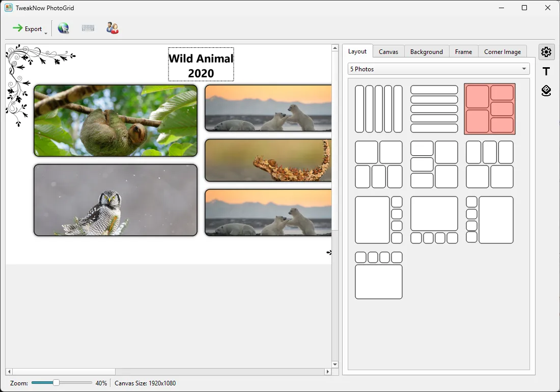Pick layout with four thumbnails above large photo
This screenshot has width=560, height=392.
[379, 275]
